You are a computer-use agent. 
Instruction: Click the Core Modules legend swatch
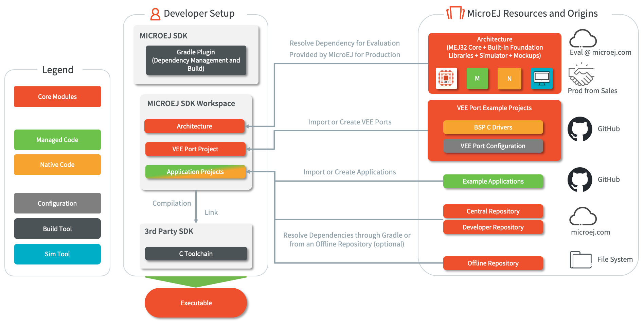(x=57, y=97)
